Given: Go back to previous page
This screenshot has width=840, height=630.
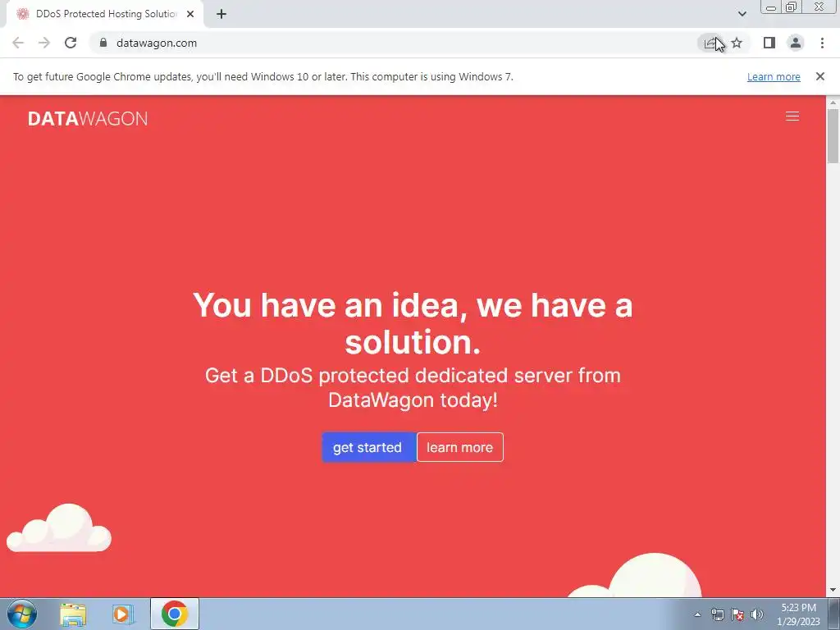Looking at the screenshot, I should pos(18,43).
